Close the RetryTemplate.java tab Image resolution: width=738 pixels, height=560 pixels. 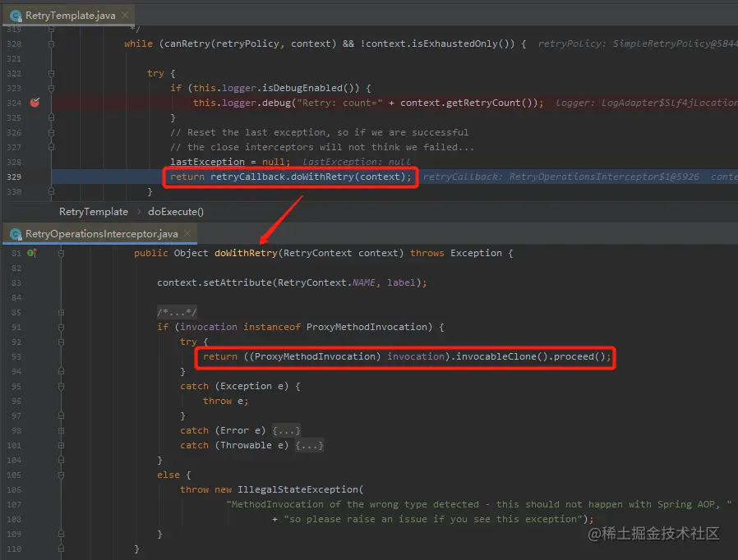point(125,15)
